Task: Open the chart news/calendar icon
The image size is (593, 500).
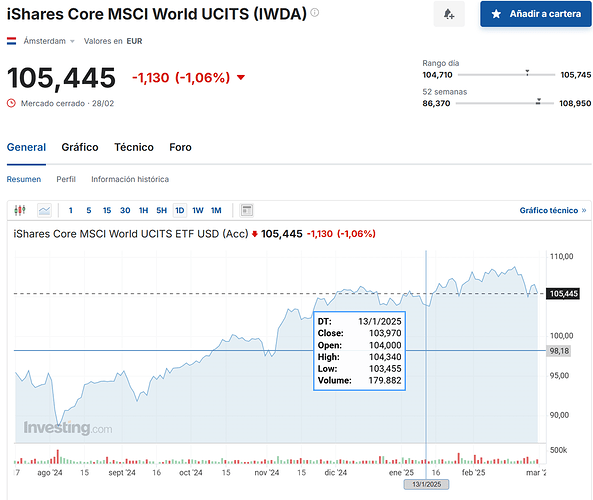Action: [247, 210]
